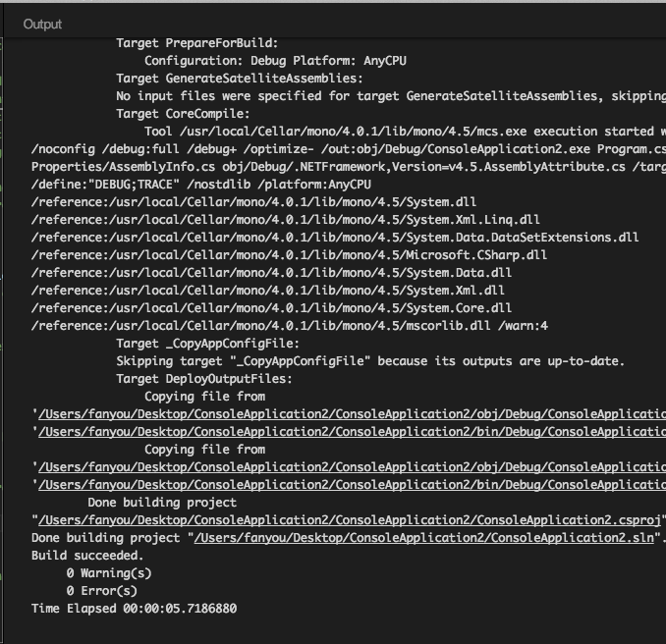Click the "Target PrepareForBuild:" line

point(197,43)
